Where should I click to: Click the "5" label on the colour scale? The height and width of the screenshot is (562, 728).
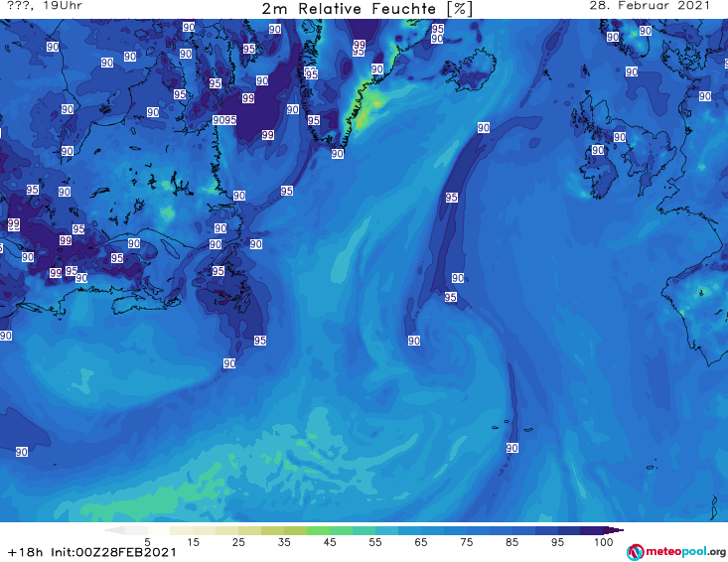[x=147, y=542]
